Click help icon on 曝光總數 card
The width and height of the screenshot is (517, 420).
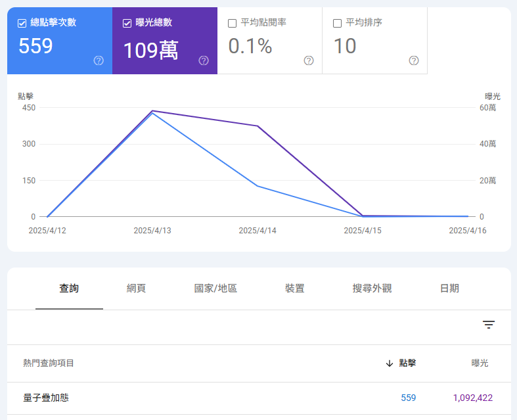point(204,60)
